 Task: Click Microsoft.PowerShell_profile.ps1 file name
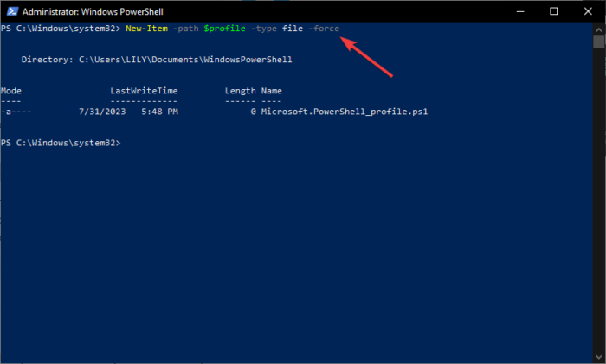345,112
